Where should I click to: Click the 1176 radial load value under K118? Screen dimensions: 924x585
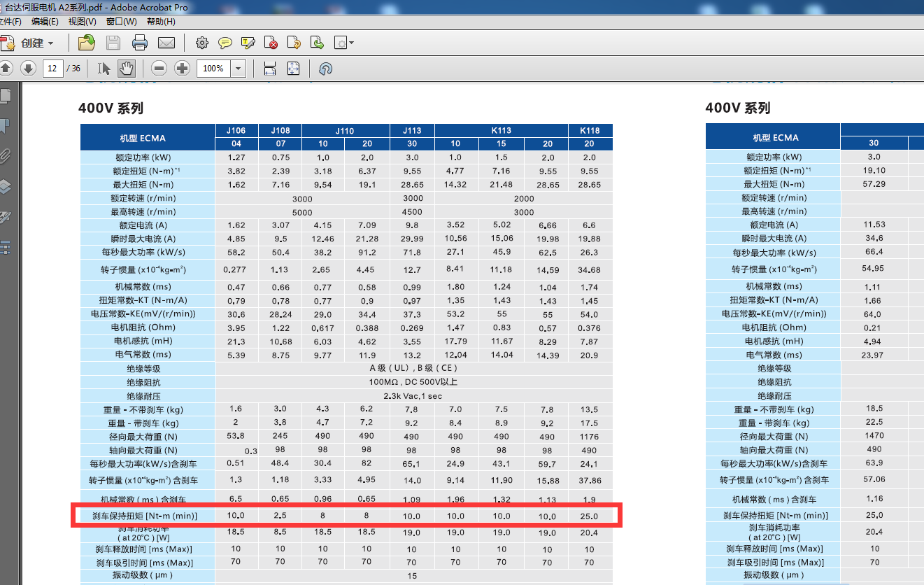tap(589, 437)
